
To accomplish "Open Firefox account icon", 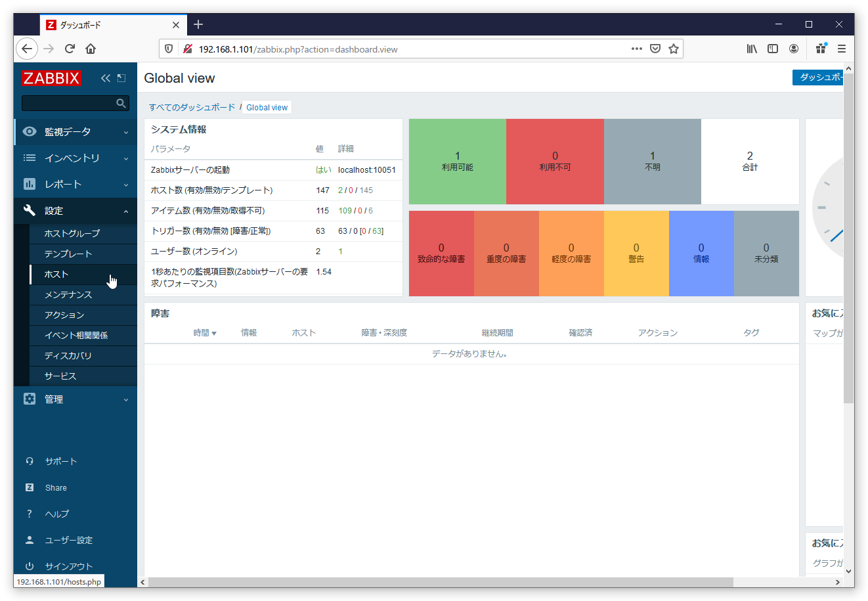I will (794, 49).
